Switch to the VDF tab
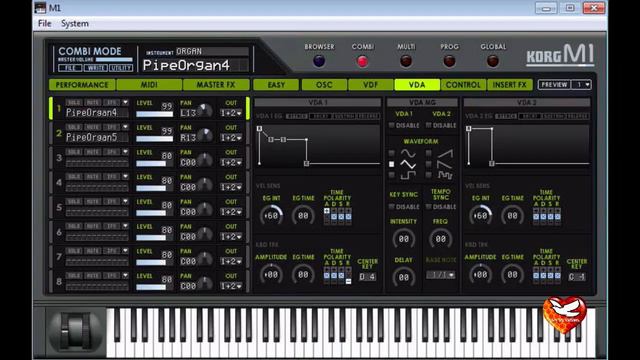Viewport: 640px width, 360px height. pos(371,84)
